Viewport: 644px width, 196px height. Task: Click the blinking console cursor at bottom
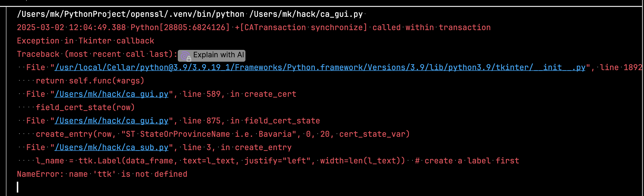click(18, 187)
